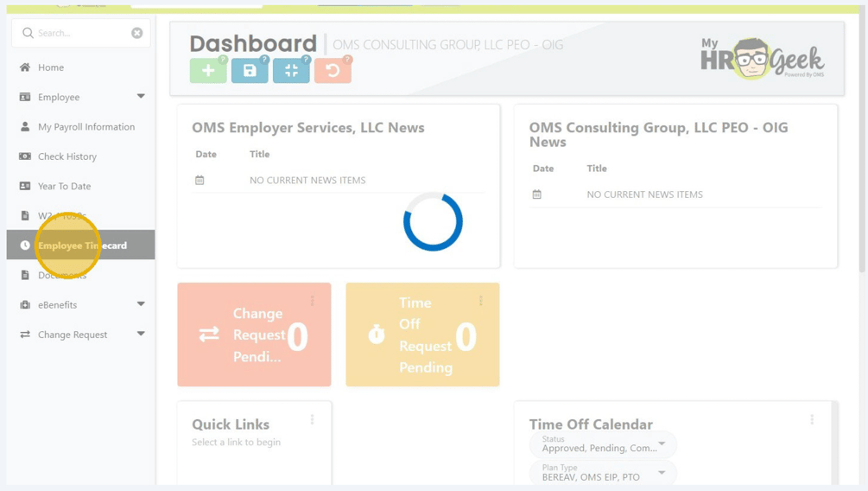Open Time Off Calendar options menu

tap(812, 419)
